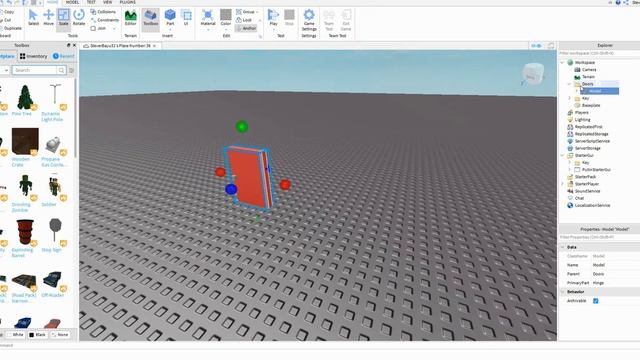Close the Toolbox panel

point(74,45)
